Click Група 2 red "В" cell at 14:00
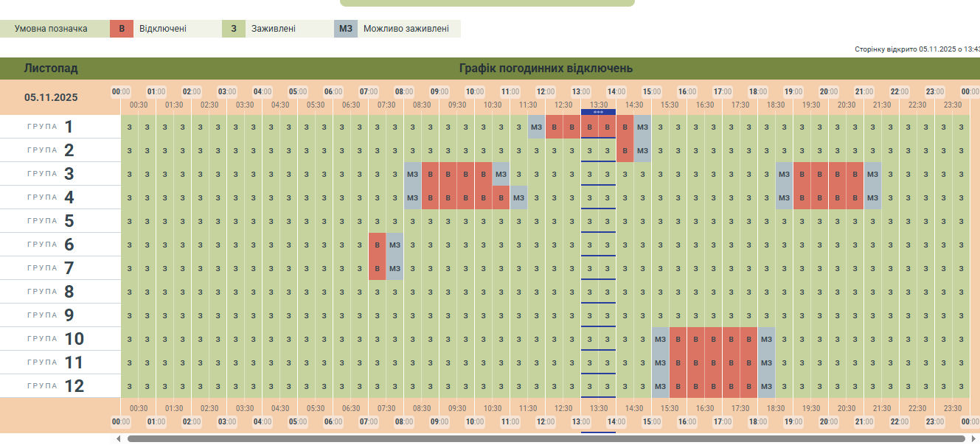This screenshot has width=980, height=445. (x=625, y=150)
